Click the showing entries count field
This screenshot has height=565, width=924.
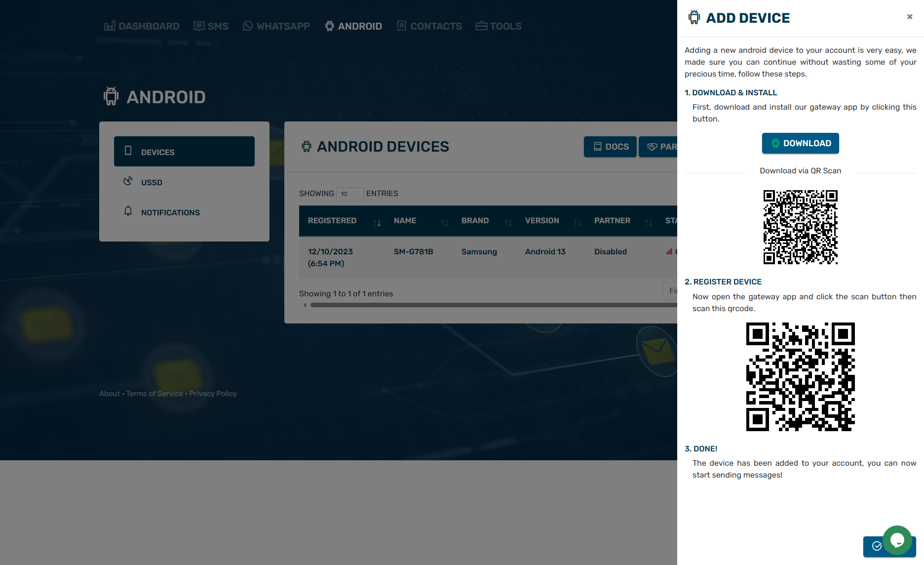point(350,194)
